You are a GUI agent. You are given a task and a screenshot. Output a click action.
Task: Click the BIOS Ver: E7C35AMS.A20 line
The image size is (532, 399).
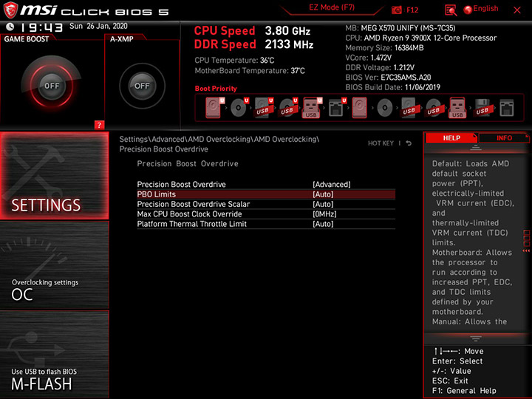388,78
